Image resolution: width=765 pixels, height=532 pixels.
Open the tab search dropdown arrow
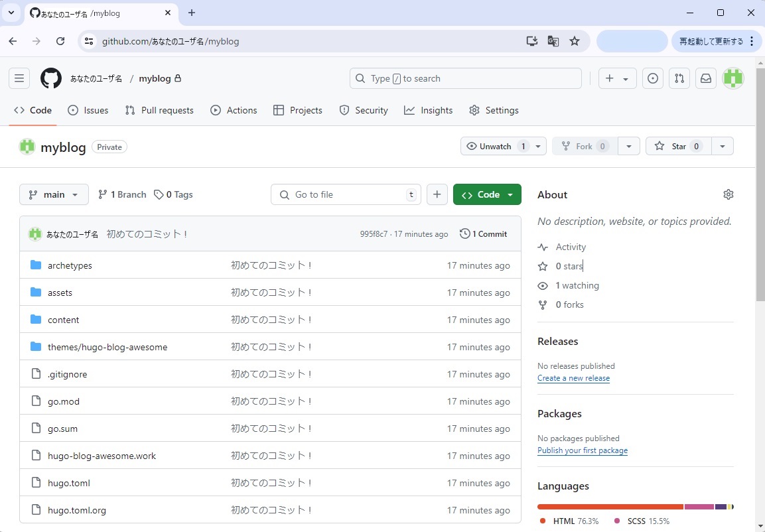11,13
